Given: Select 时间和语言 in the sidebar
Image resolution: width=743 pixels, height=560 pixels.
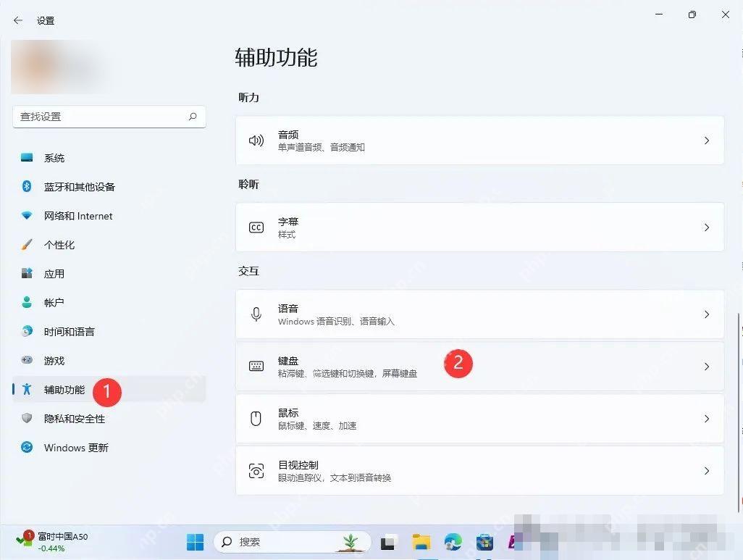Looking at the screenshot, I should (x=109, y=332).
